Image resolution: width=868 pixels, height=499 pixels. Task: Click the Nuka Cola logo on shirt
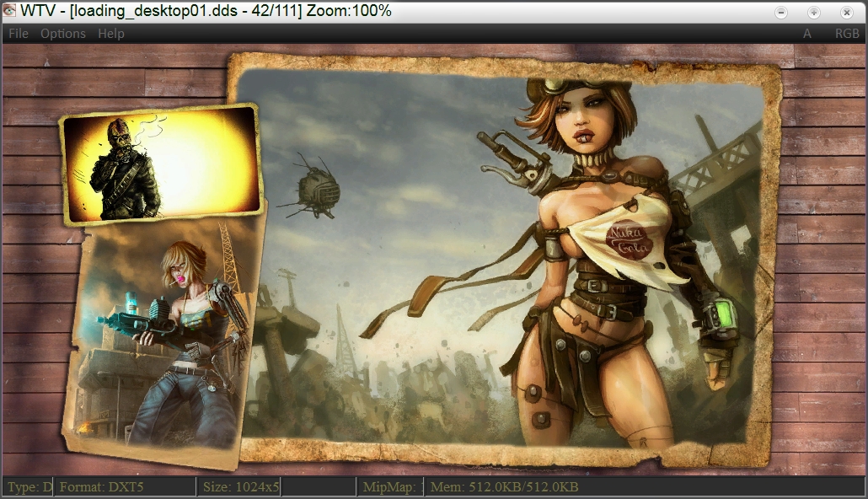point(625,240)
